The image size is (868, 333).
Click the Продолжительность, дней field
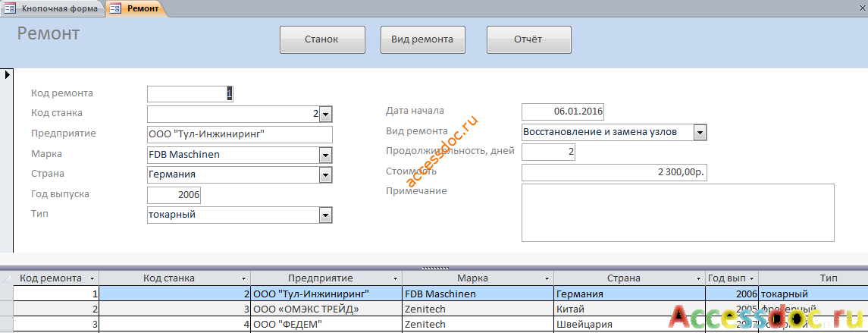click(548, 152)
